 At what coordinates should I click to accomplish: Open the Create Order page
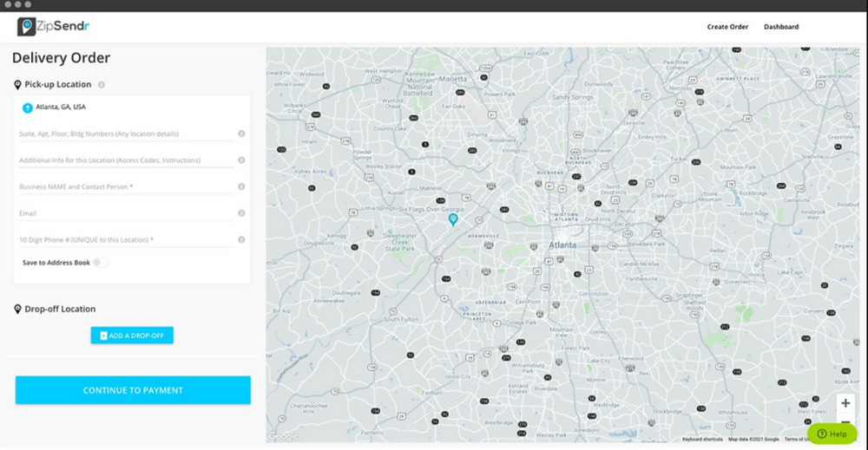click(727, 27)
